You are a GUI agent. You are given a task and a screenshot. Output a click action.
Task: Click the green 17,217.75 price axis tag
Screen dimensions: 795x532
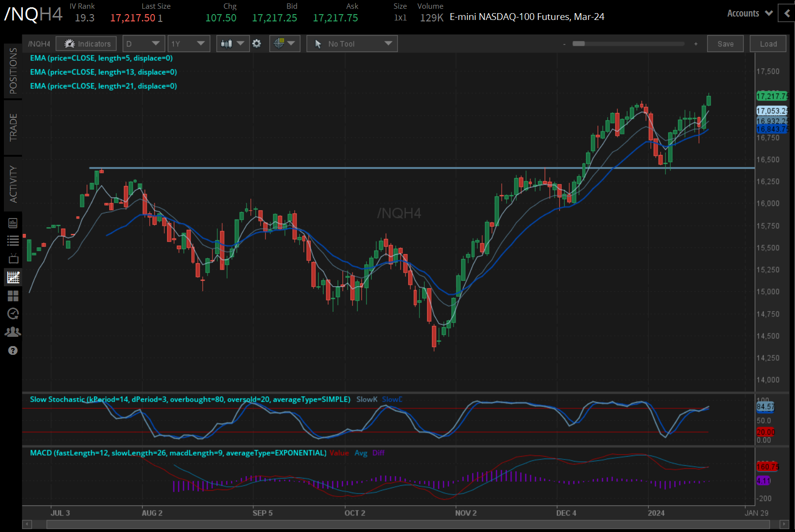point(772,96)
